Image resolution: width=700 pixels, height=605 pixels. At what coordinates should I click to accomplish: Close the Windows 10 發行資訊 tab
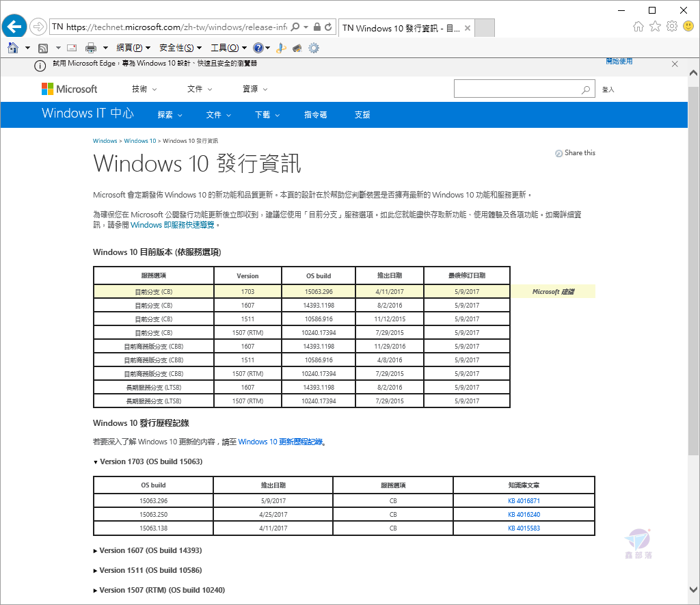[x=468, y=27]
